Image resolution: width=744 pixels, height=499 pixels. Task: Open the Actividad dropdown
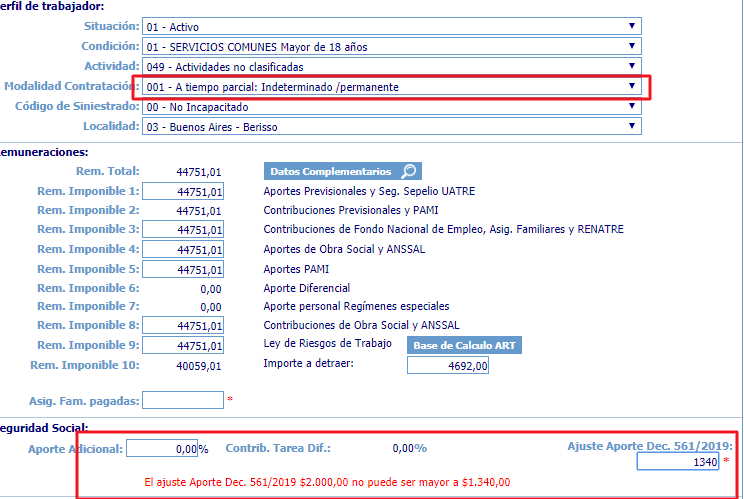[x=391, y=66]
